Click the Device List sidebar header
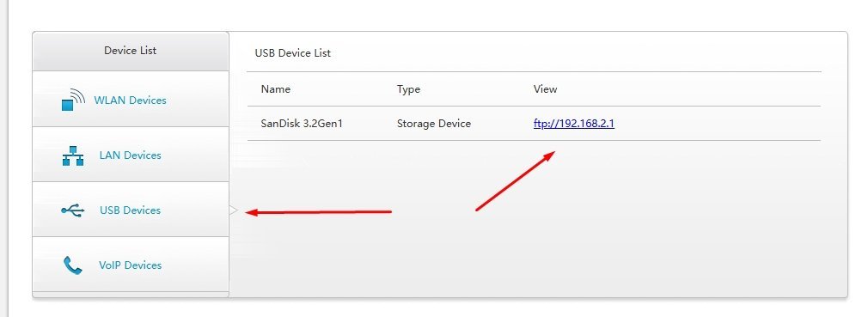Viewport: 868px width, 317px height. 130,51
